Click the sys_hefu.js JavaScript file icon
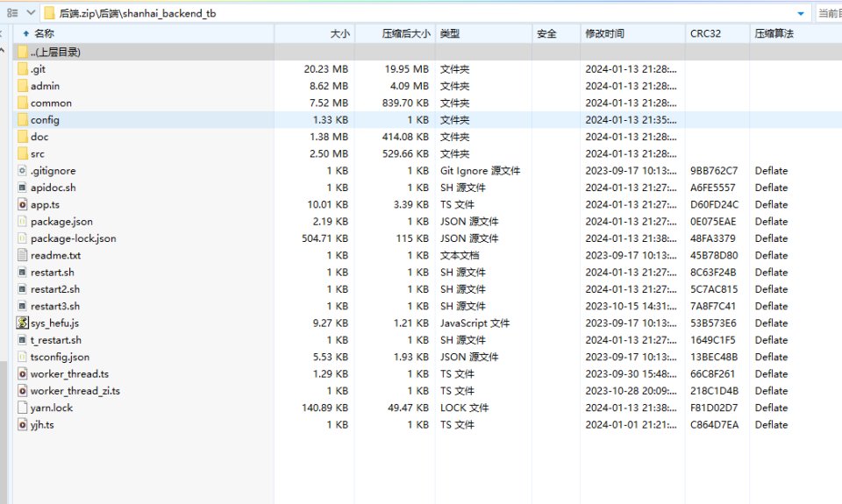This screenshot has width=842, height=504. [23, 323]
